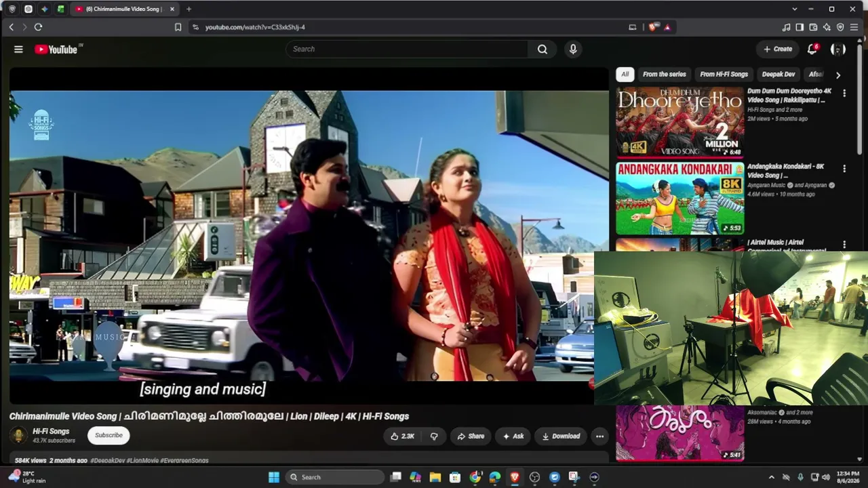
Task: Select the From Hi-Fi Songs chip
Action: tap(724, 75)
